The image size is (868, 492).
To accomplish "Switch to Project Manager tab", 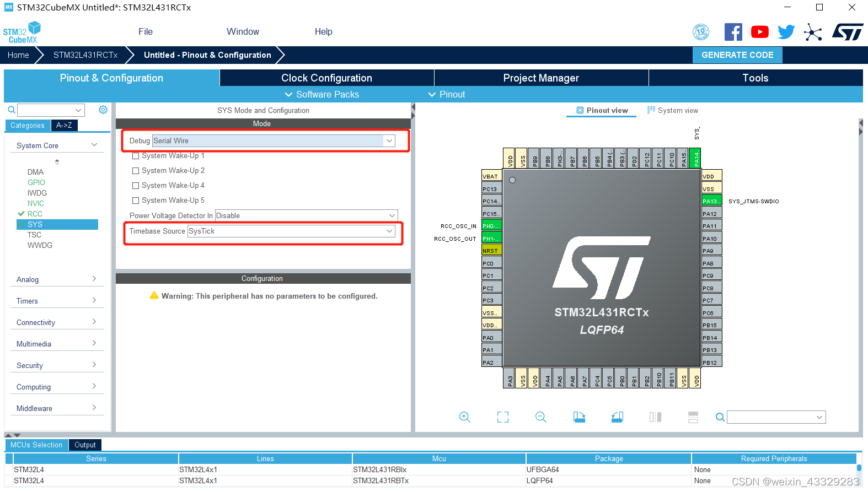I will (x=541, y=78).
